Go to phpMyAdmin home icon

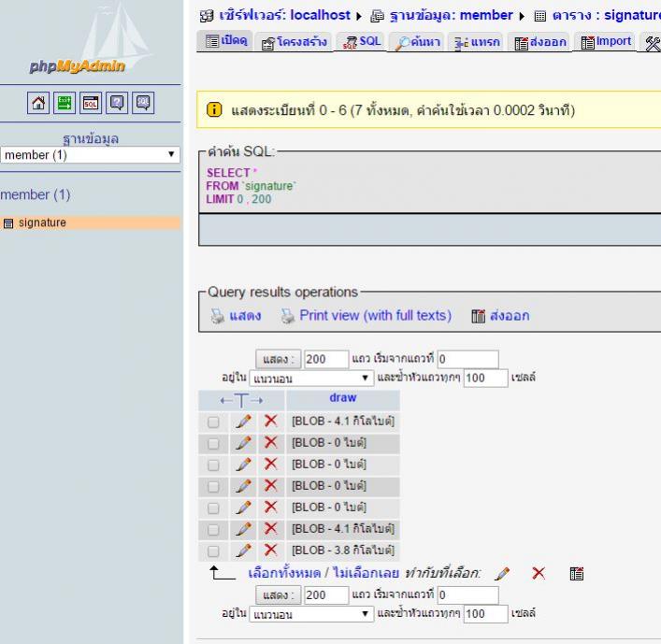(38, 103)
